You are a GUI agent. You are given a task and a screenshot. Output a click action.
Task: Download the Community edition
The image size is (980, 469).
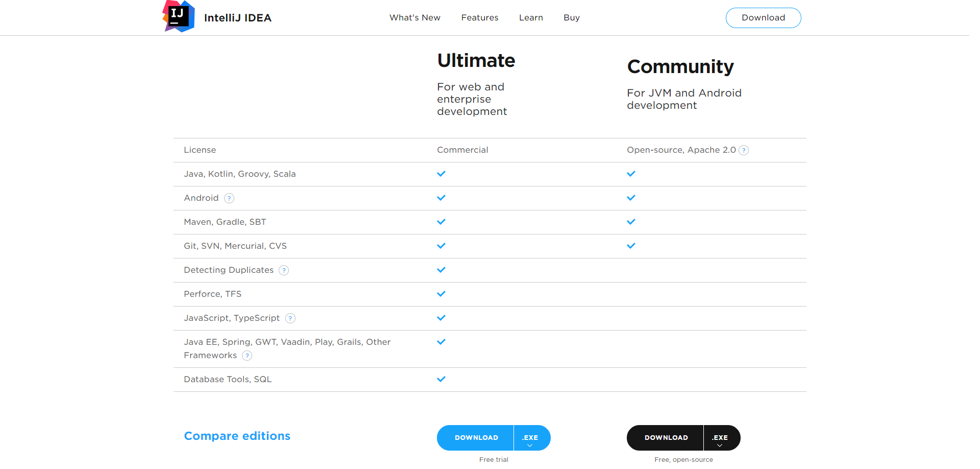pos(666,438)
